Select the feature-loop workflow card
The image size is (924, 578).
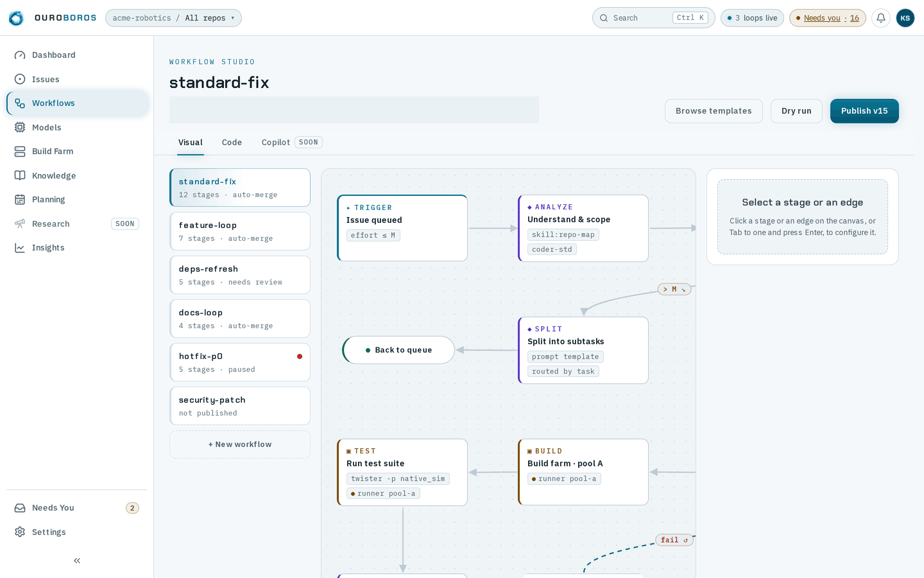(x=240, y=231)
